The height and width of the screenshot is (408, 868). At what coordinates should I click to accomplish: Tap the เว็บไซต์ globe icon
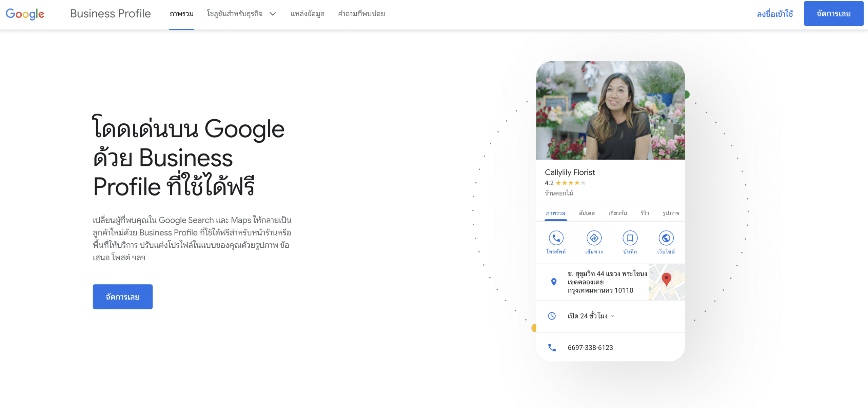666,238
